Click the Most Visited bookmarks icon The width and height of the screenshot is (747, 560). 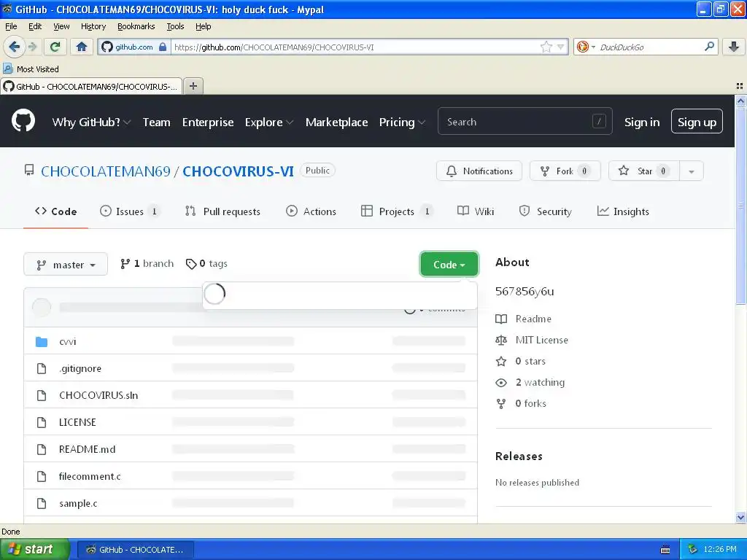click(8, 69)
